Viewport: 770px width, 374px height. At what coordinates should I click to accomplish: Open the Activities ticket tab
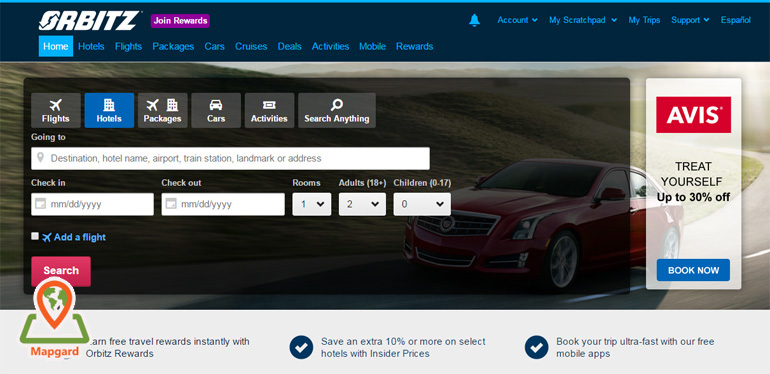tap(269, 110)
